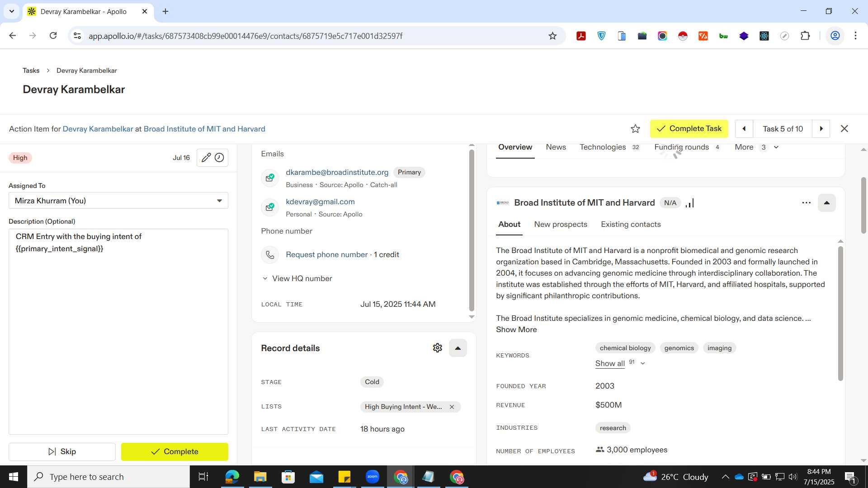Click the Description text area
Viewport: 868px width, 488px height.
coord(118,332)
